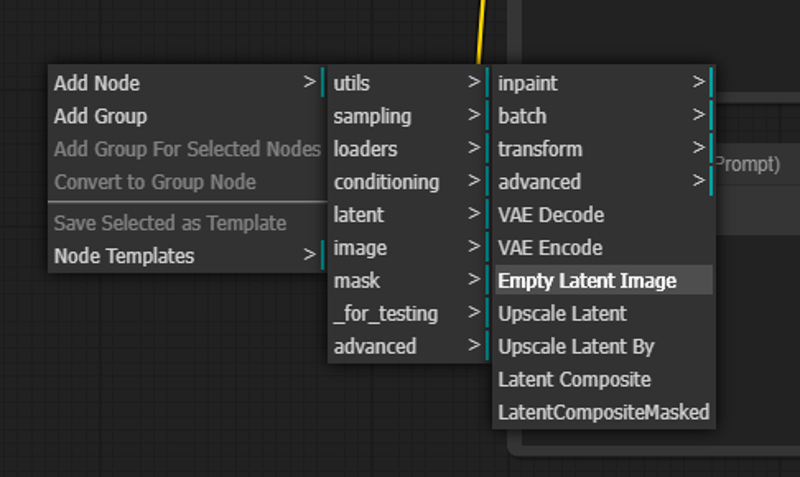The height and width of the screenshot is (477, 800).
Task: Open the utils category
Action: click(409, 83)
